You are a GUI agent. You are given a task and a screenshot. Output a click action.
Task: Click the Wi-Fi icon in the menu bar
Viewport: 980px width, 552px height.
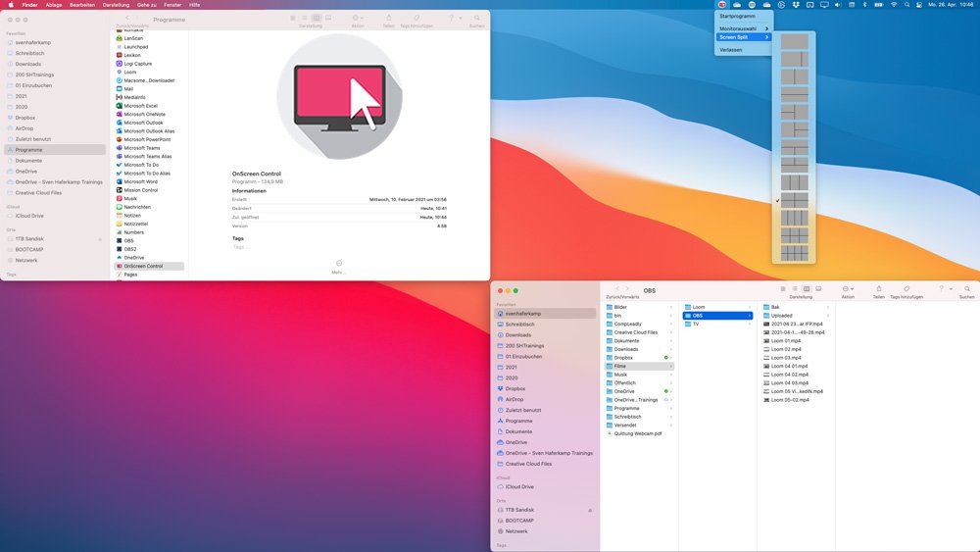point(893,5)
